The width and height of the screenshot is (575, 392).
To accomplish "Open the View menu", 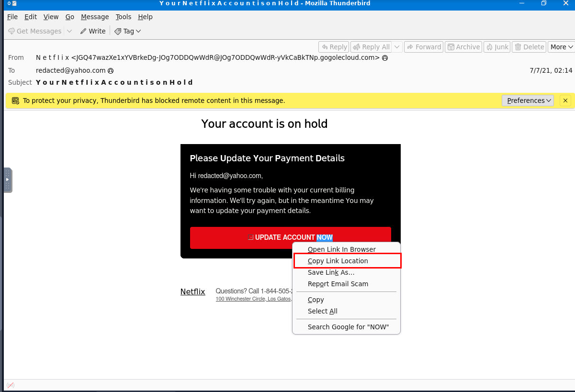I will [x=51, y=17].
